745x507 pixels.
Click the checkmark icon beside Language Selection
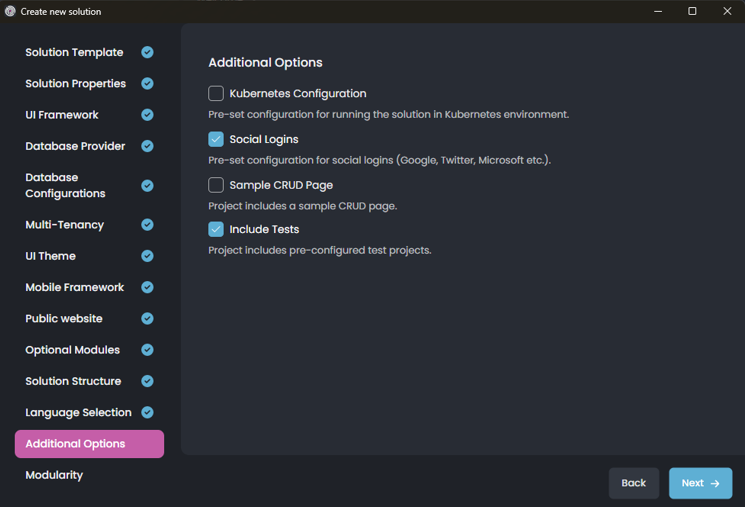147,412
